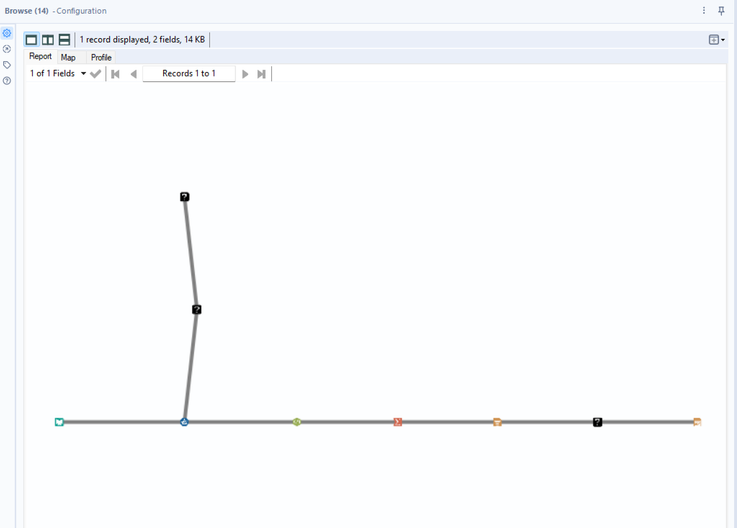
Task: Go to next record page
Action: (245, 74)
